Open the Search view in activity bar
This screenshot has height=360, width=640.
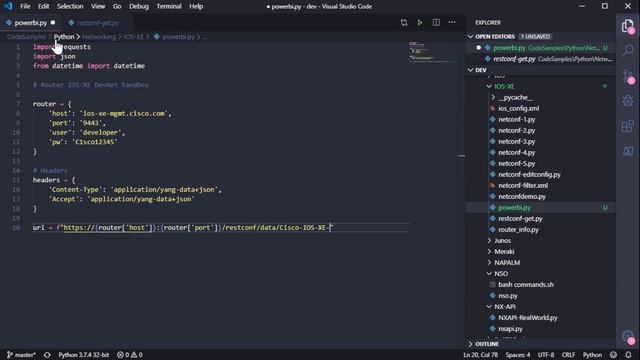pyautogui.click(x=628, y=50)
